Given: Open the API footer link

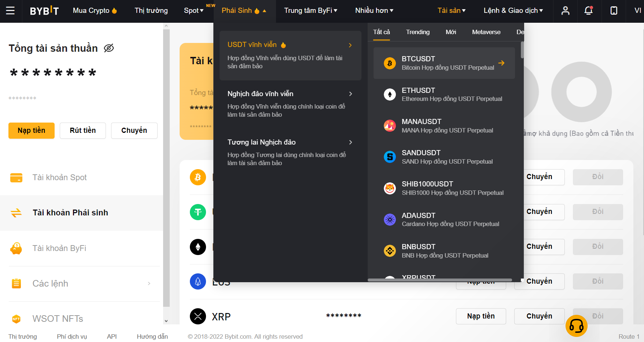Looking at the screenshot, I should click(112, 336).
